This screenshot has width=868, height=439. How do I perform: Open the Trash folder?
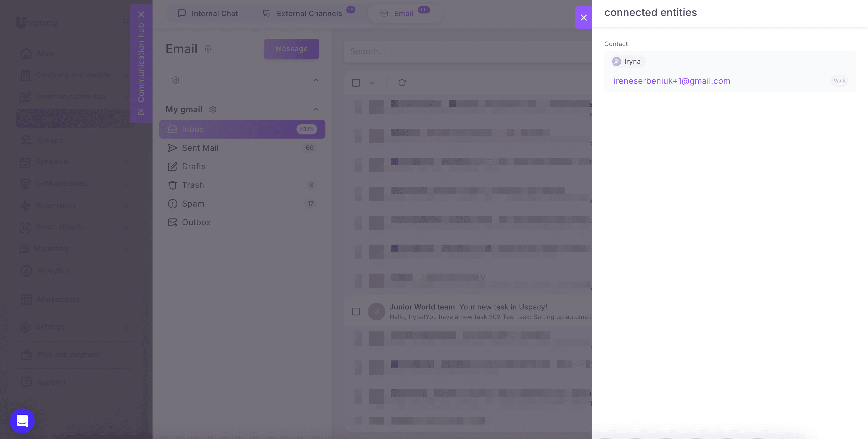tap(242, 185)
